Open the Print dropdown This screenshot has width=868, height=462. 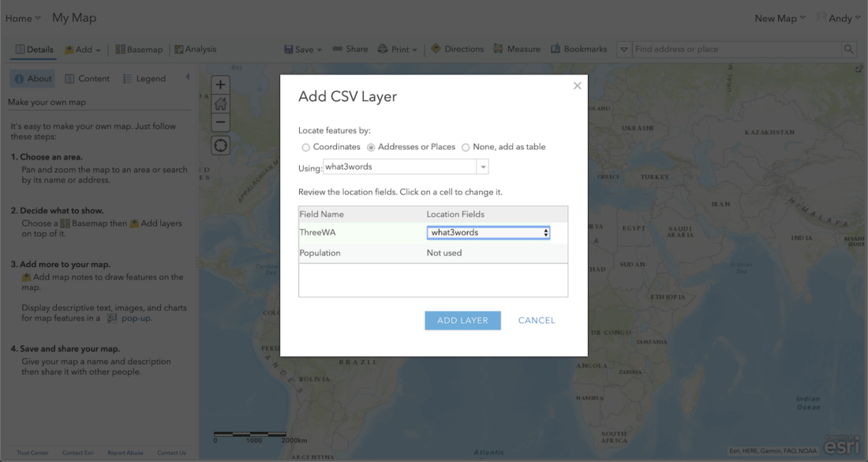tap(398, 49)
